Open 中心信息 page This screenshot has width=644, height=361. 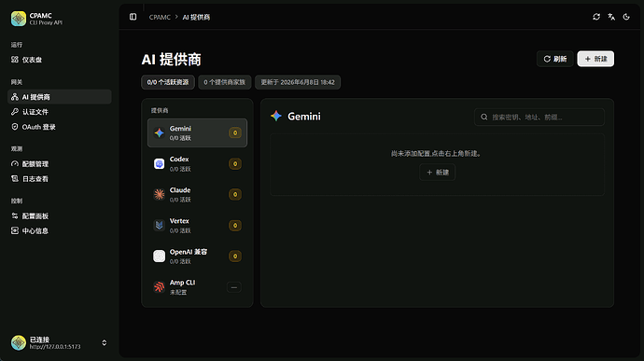(60, 230)
